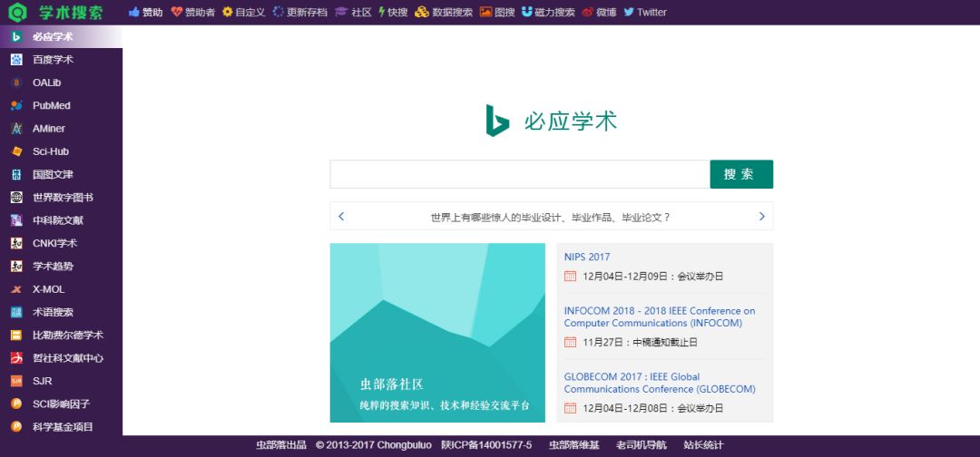Click into the search text field
This screenshot has width=980, height=457.
coord(519,174)
